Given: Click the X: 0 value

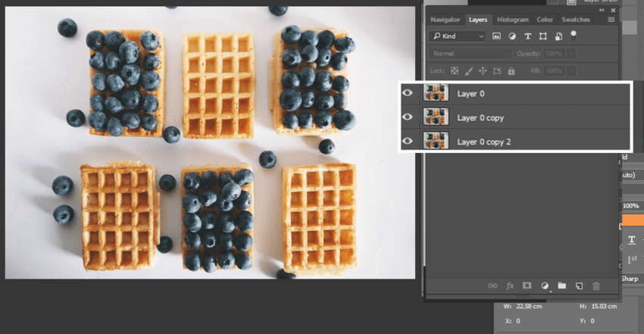Looking at the screenshot, I should 518,321.
